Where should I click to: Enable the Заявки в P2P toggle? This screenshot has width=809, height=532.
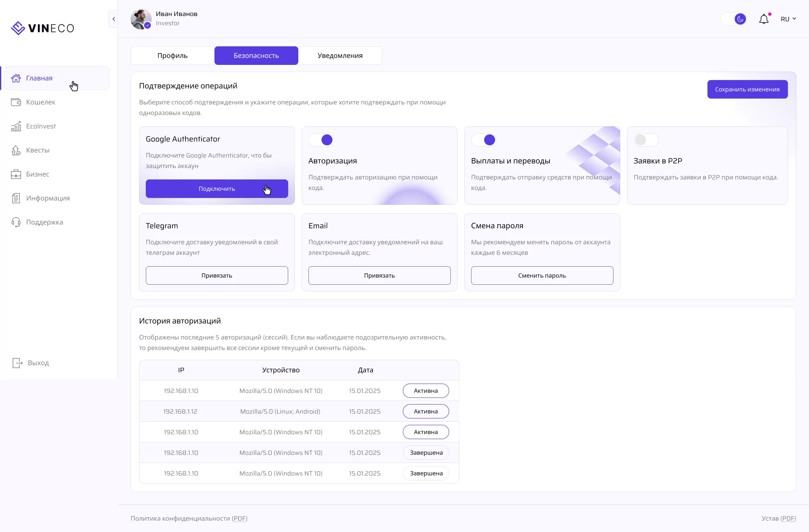click(x=646, y=140)
